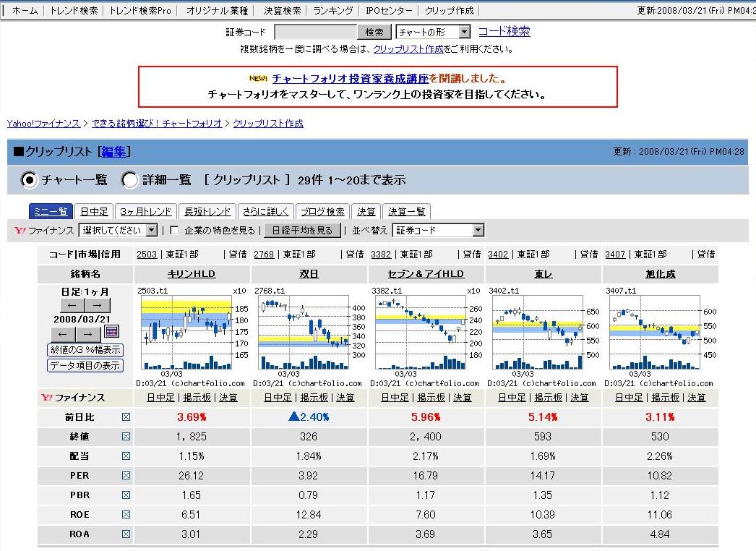Switch to the 3ヶ月トレンド tab

147,212
